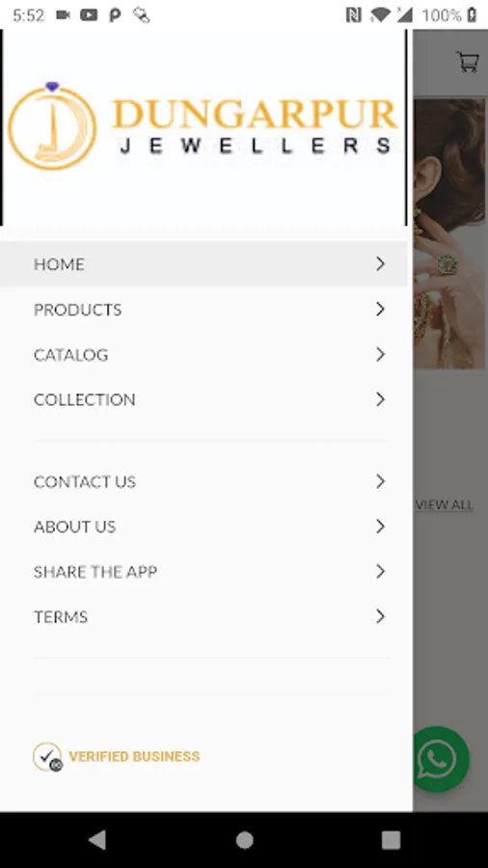This screenshot has height=868, width=488.
Task: Open the About Us menu item
Action: [x=203, y=527]
